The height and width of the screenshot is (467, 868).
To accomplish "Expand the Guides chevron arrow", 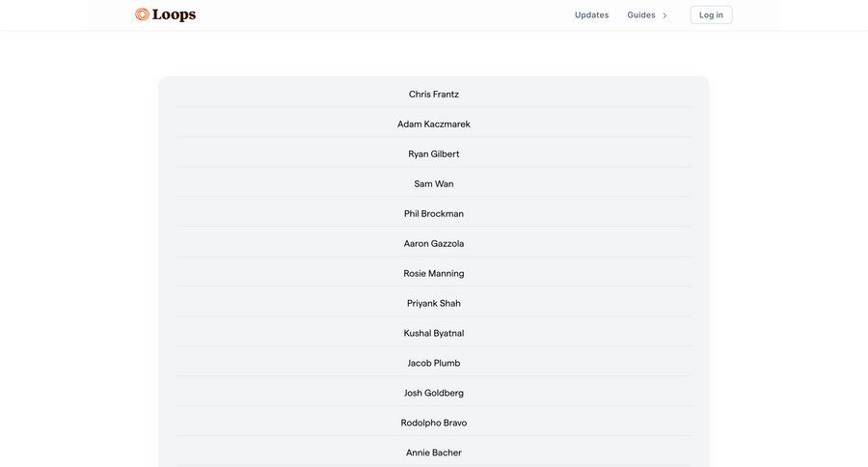I will pos(665,15).
